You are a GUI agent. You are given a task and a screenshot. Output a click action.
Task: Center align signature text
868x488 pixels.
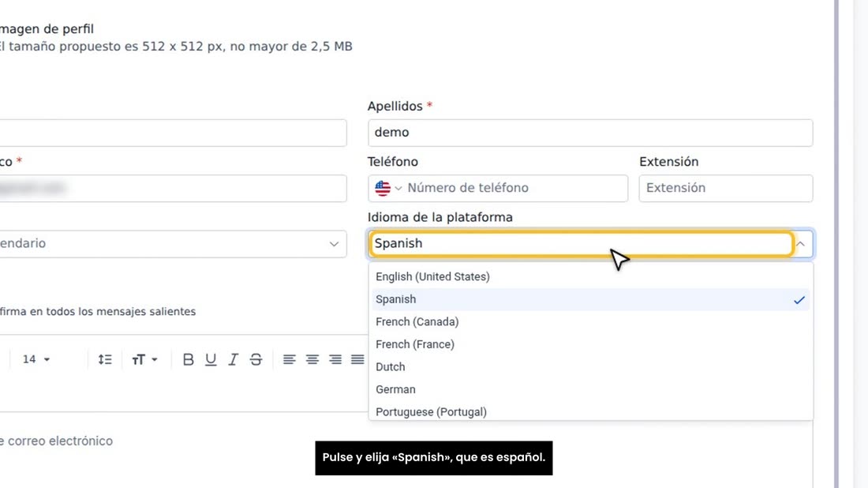pos(312,359)
